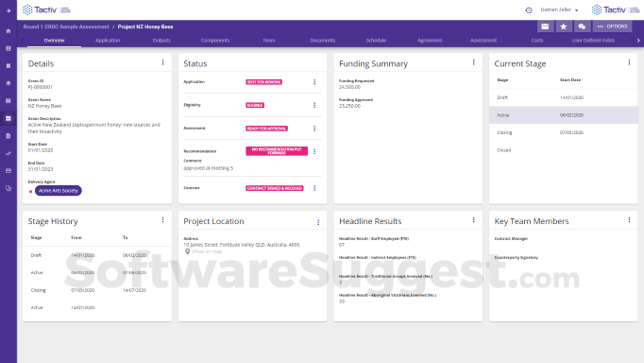
Task: Switch to the Costs tab
Action: [x=536, y=41]
